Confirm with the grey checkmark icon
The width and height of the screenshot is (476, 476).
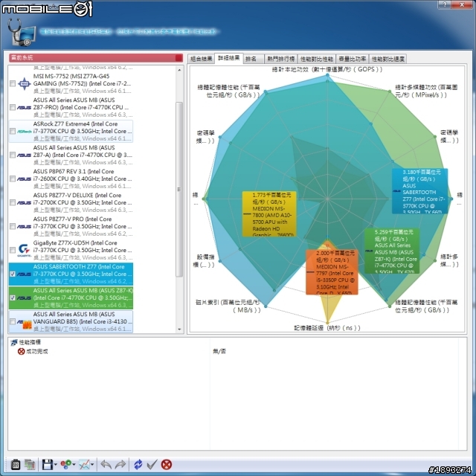152,464
